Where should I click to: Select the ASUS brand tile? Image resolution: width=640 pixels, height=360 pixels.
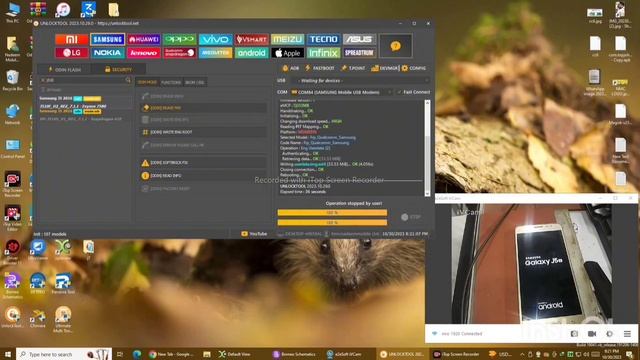click(359, 39)
